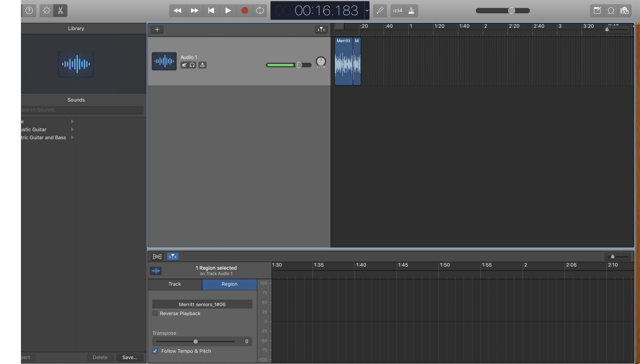Click the Record button in transport

point(244,10)
